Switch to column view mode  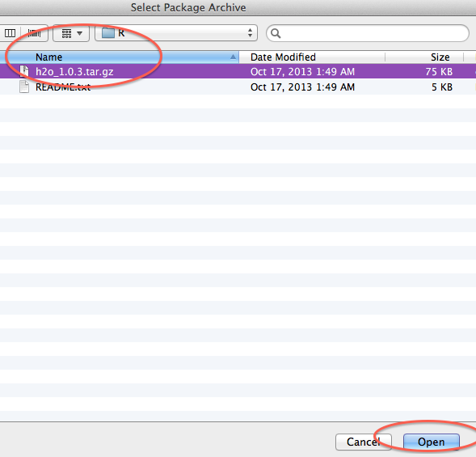[10, 33]
